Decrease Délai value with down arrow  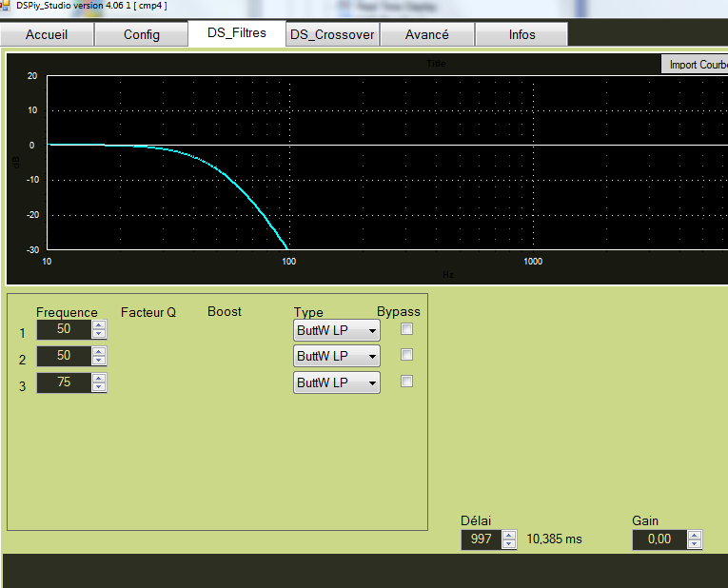509,544
